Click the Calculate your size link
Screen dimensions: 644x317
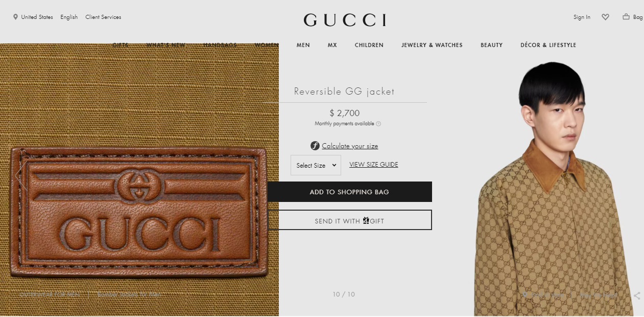coord(350,146)
